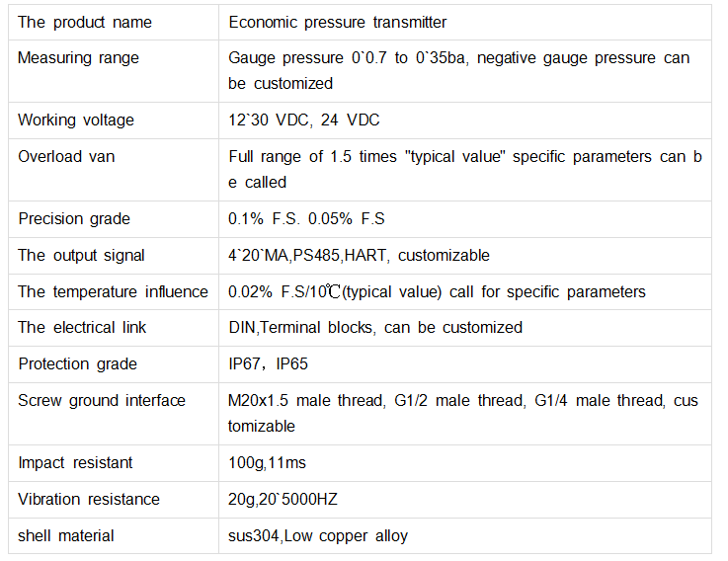Select the '4`20`MA,PS485,HART, customizable' value
728x561 pixels.
[359, 255]
